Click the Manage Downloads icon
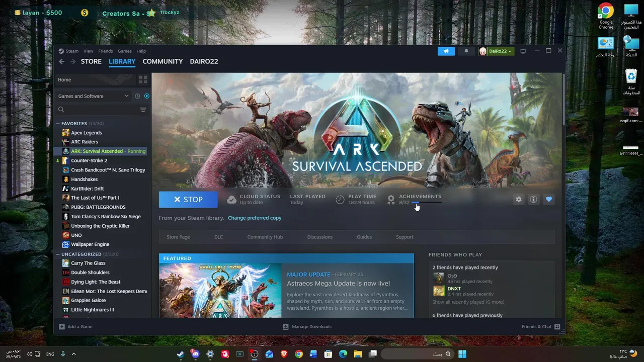The height and width of the screenshot is (362, 644). (285, 327)
